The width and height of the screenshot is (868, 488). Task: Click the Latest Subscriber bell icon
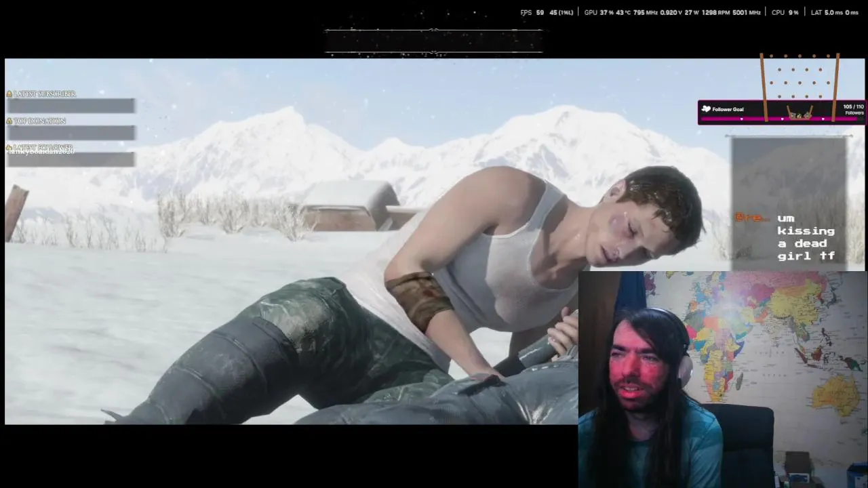click(x=9, y=94)
